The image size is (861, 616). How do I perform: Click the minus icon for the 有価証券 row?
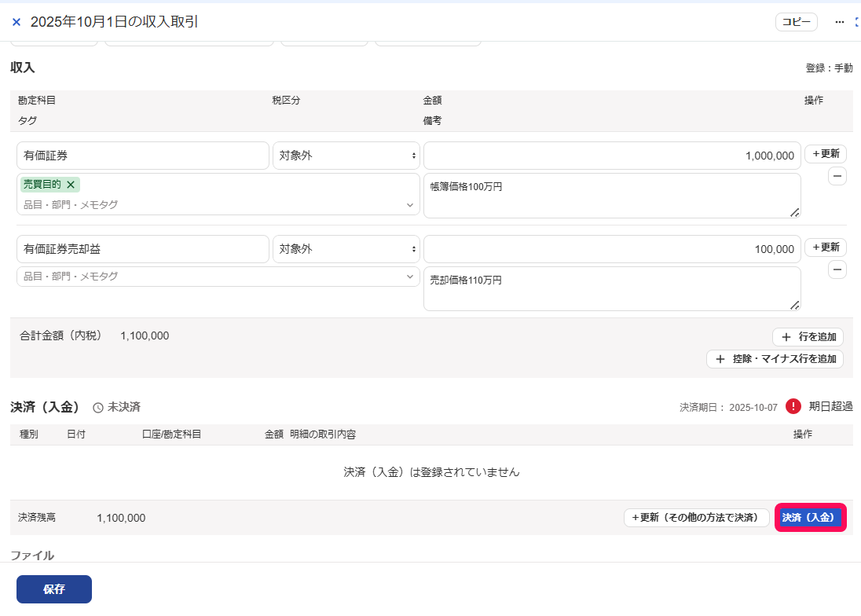pyautogui.click(x=837, y=176)
